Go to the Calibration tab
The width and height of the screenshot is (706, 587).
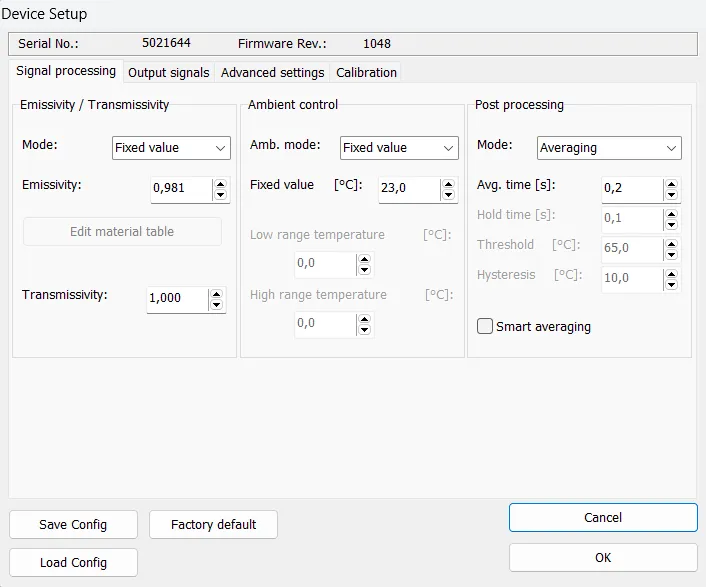point(366,72)
